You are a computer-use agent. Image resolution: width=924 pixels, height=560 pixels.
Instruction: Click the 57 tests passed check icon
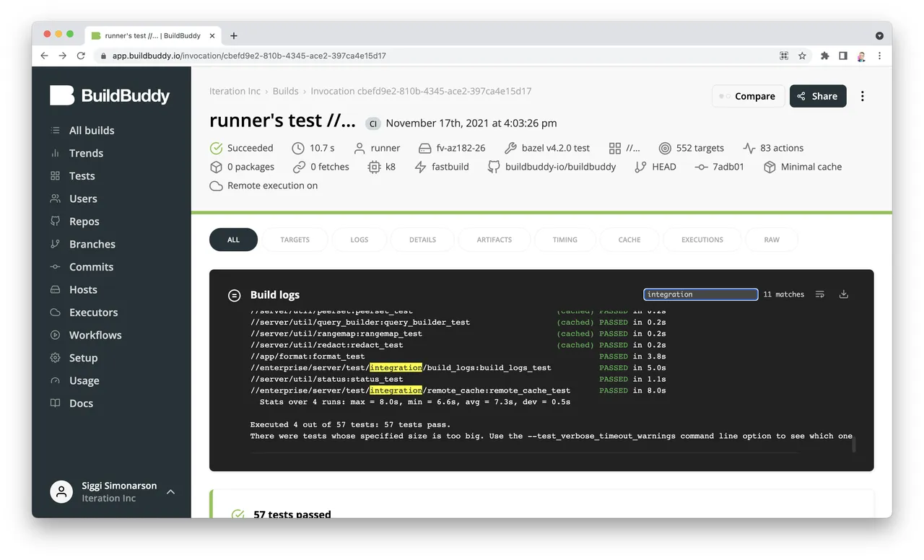click(237, 515)
